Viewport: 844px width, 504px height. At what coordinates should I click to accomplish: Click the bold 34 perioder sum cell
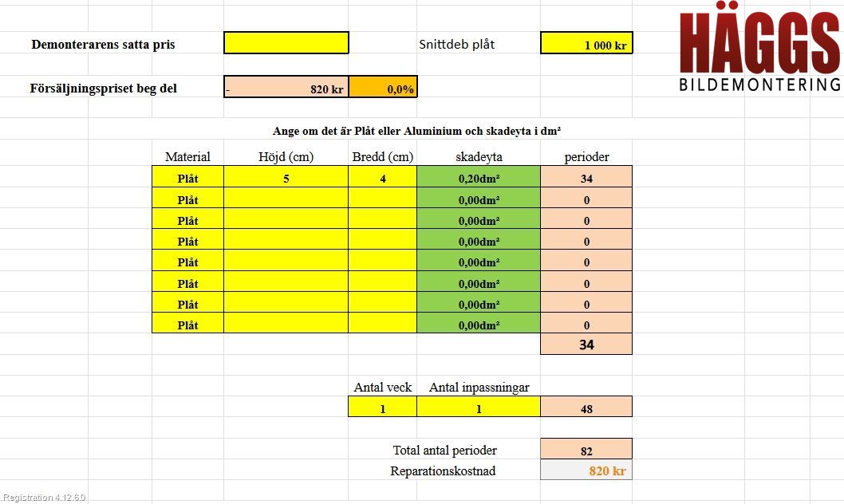coord(586,345)
